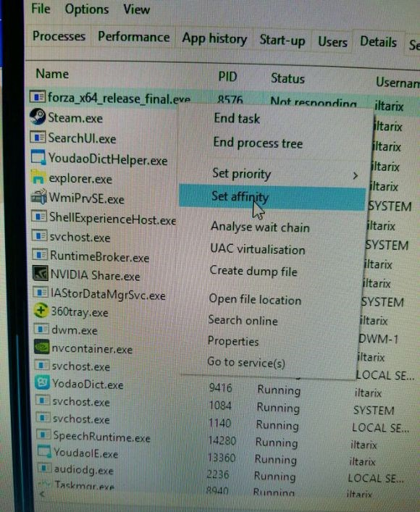420x512 pixels.
Task: Click the SpeechRuntime.exe icon
Action: tap(43, 435)
